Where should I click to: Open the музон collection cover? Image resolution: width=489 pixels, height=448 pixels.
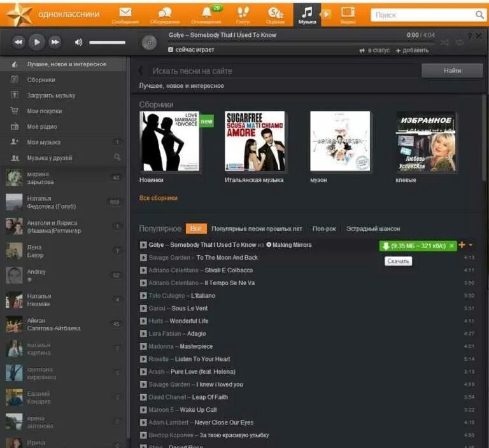pyautogui.click(x=340, y=141)
